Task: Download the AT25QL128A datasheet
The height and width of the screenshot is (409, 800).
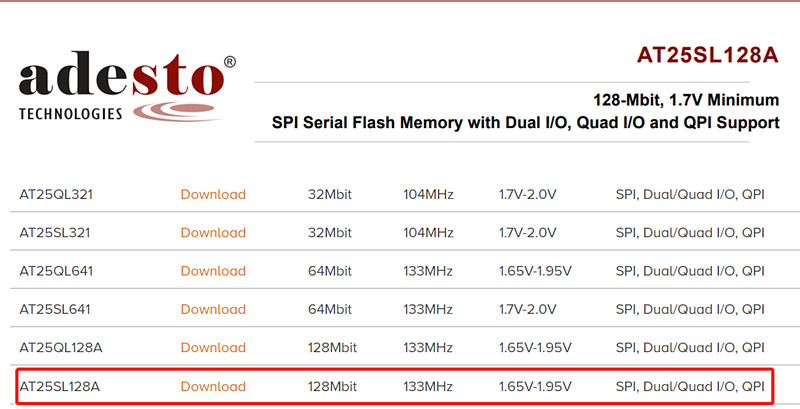Action: click(x=213, y=347)
